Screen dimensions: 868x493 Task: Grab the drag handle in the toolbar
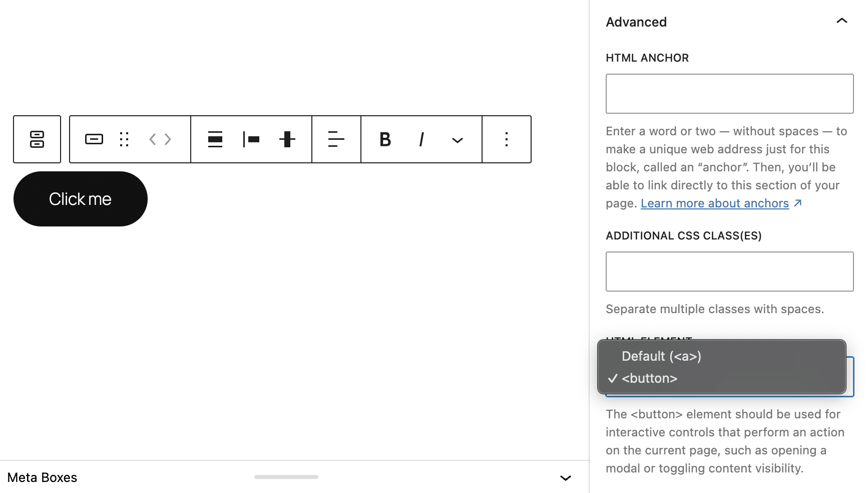pyautogui.click(x=124, y=139)
